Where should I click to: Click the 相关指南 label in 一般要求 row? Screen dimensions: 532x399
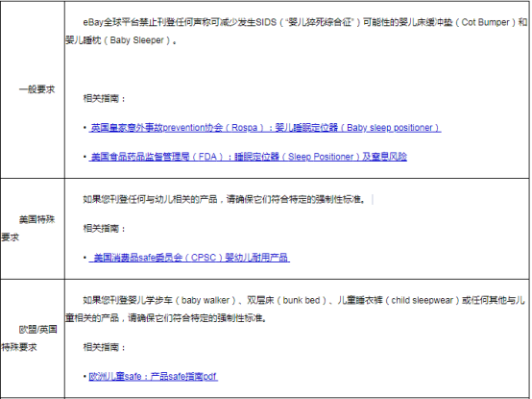[x=104, y=99]
